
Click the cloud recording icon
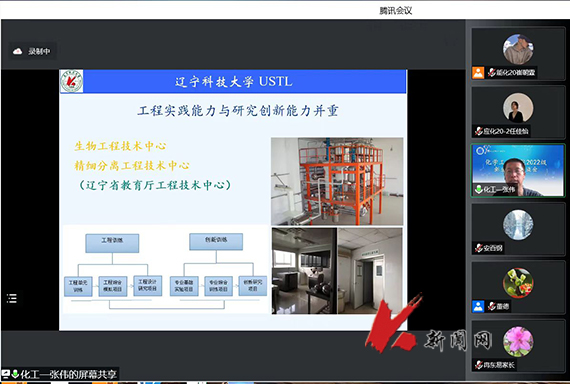click(x=17, y=51)
